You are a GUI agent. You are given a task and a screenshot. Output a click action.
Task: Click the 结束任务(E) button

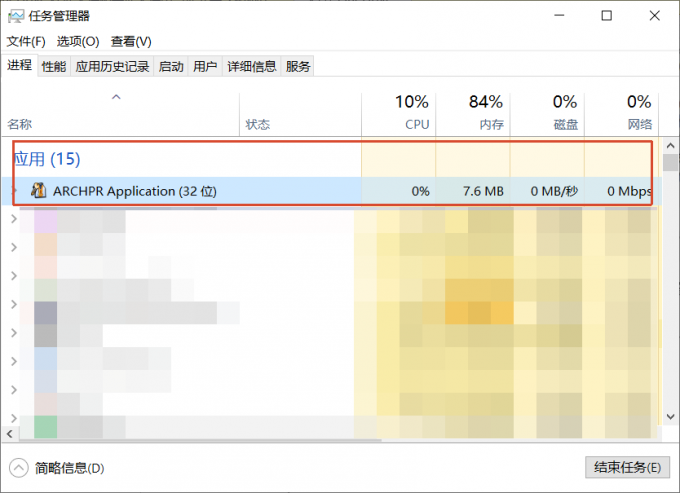[x=627, y=467]
